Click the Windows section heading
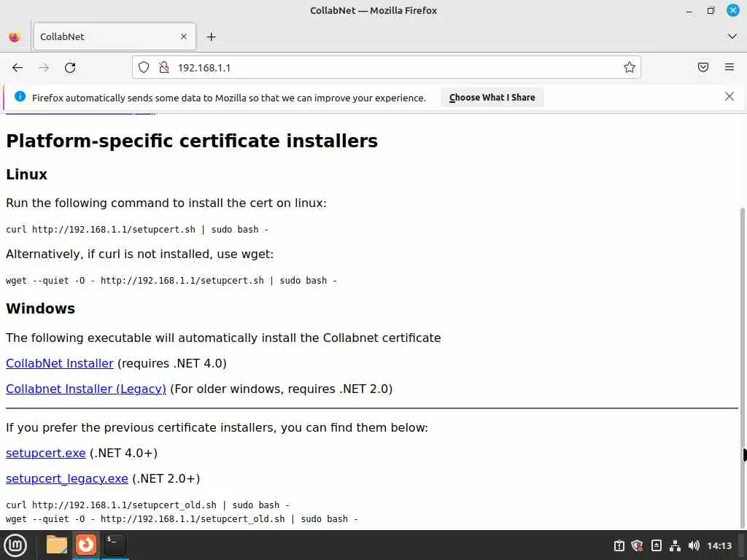The width and height of the screenshot is (747, 560). pos(41,308)
